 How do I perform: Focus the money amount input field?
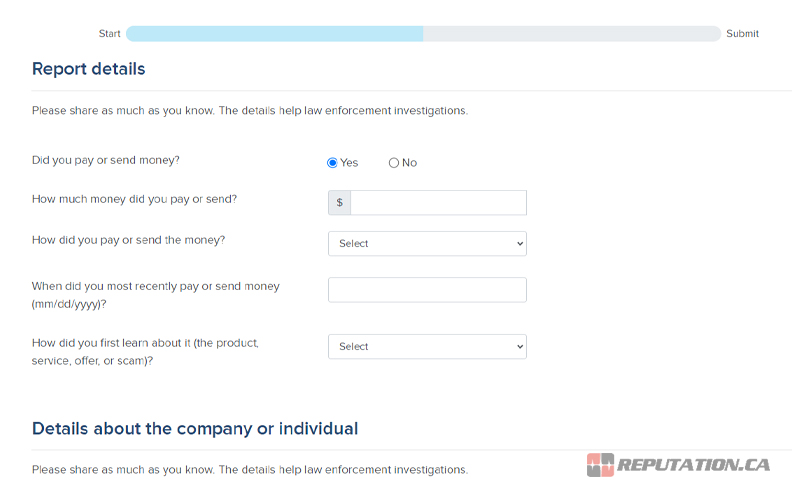pyautogui.click(x=438, y=203)
